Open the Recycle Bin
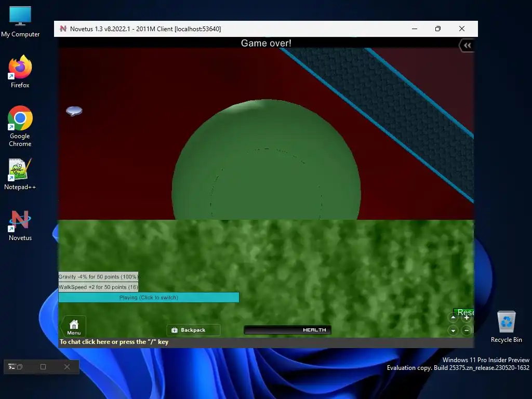Image resolution: width=532 pixels, height=399 pixels. point(506,326)
